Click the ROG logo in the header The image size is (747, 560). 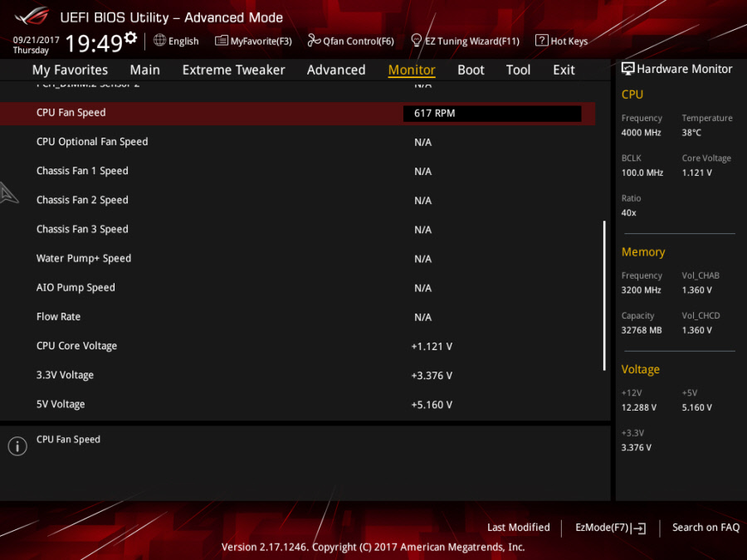[32, 16]
